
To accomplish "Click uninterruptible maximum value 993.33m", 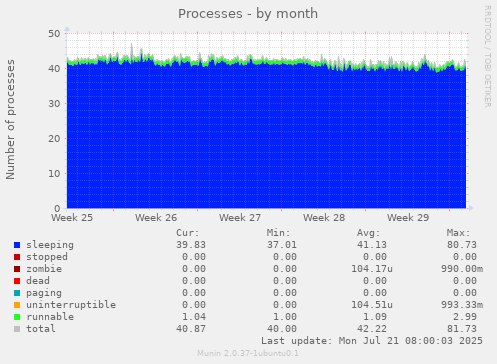I will [462, 305].
